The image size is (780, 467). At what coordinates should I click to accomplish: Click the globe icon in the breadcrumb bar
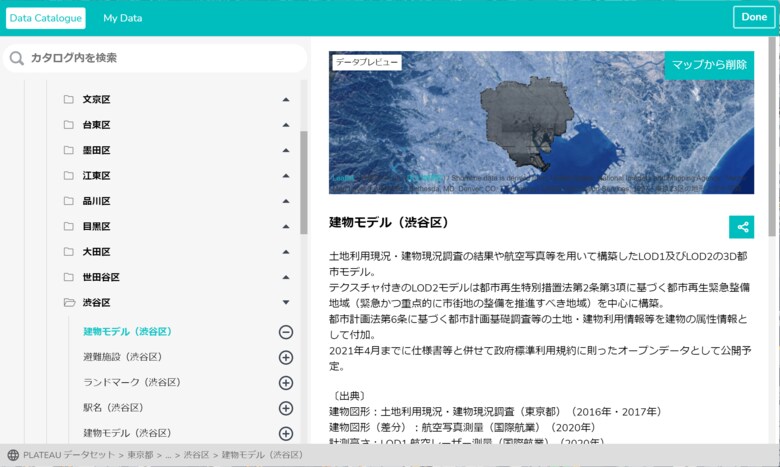(x=13, y=455)
